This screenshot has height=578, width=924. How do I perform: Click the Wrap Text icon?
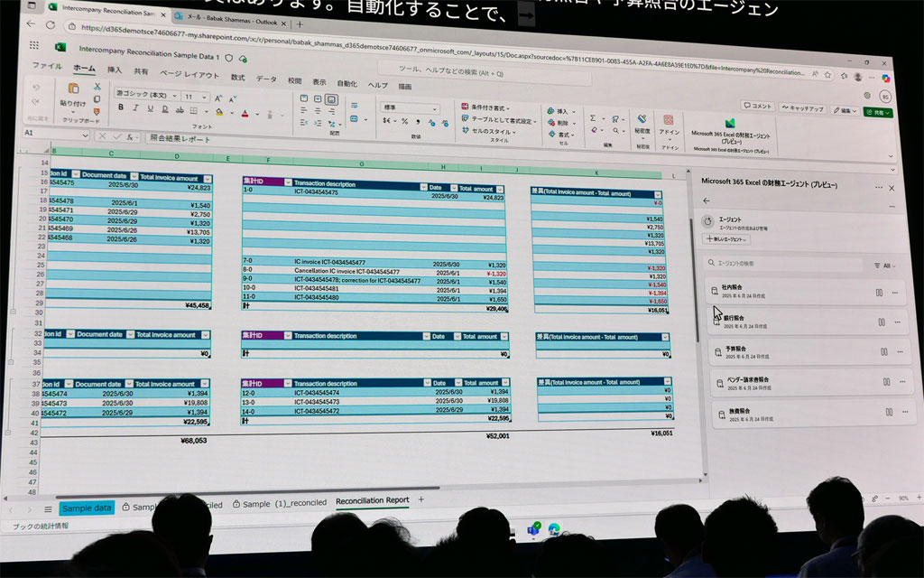(x=354, y=106)
